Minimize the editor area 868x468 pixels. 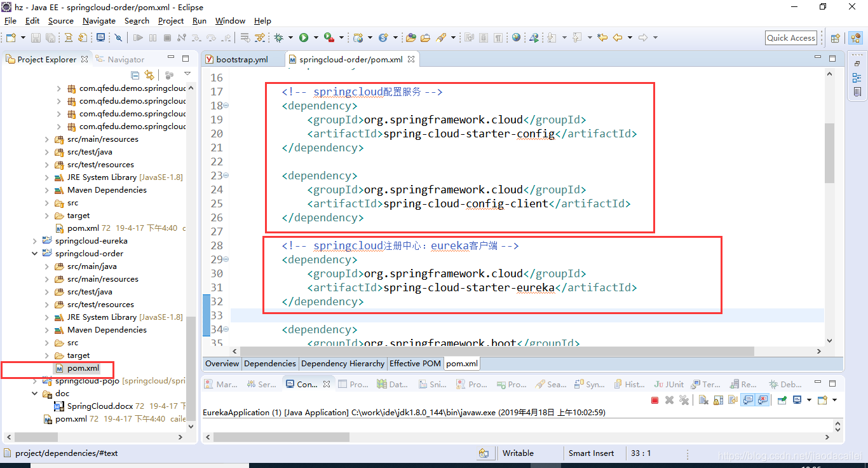[x=818, y=57]
